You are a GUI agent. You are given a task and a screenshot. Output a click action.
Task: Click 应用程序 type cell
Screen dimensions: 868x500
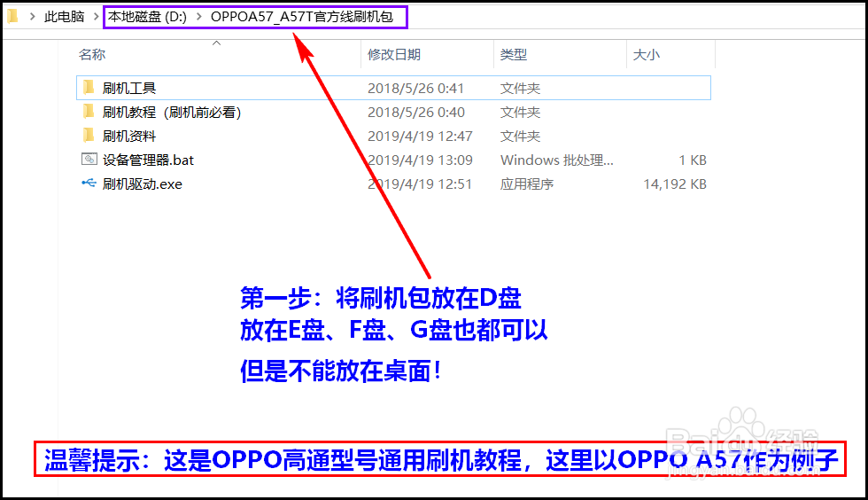coord(527,184)
